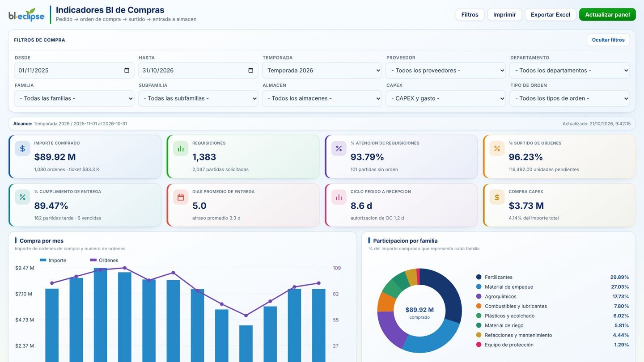Click the Desde date text 01/11/2025
The height and width of the screenshot is (362, 644).
[x=34, y=70]
